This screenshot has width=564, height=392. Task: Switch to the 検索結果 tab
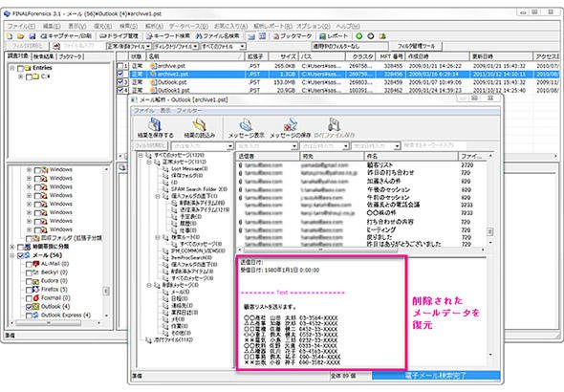coord(43,56)
